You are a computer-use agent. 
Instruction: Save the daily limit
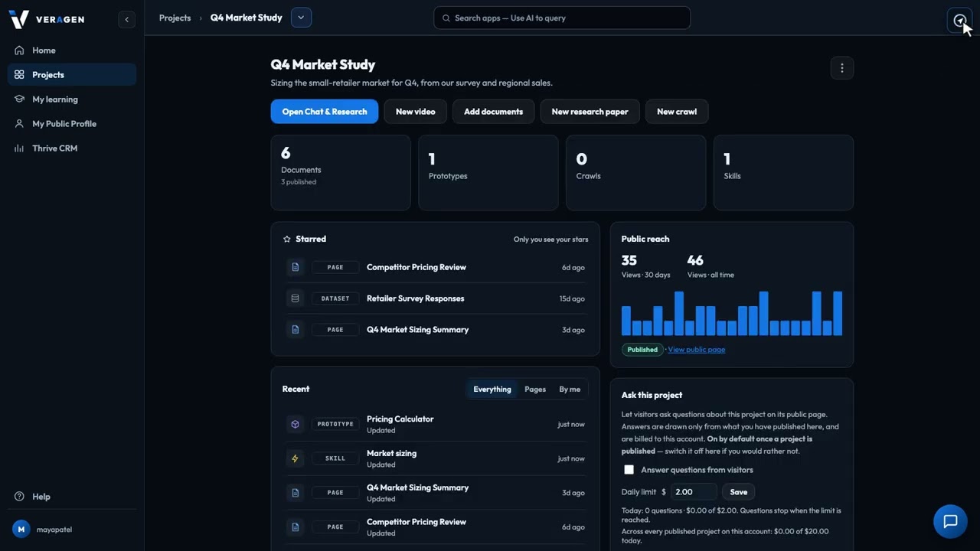739,492
